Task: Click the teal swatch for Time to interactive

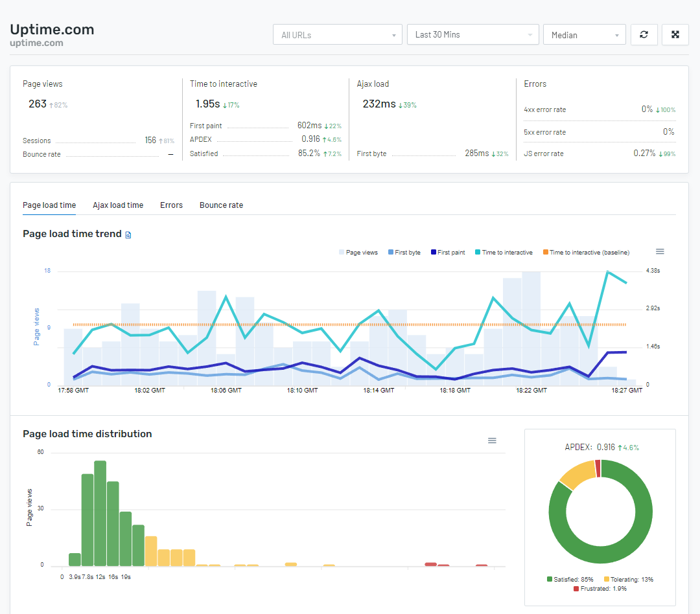Action: tap(479, 252)
